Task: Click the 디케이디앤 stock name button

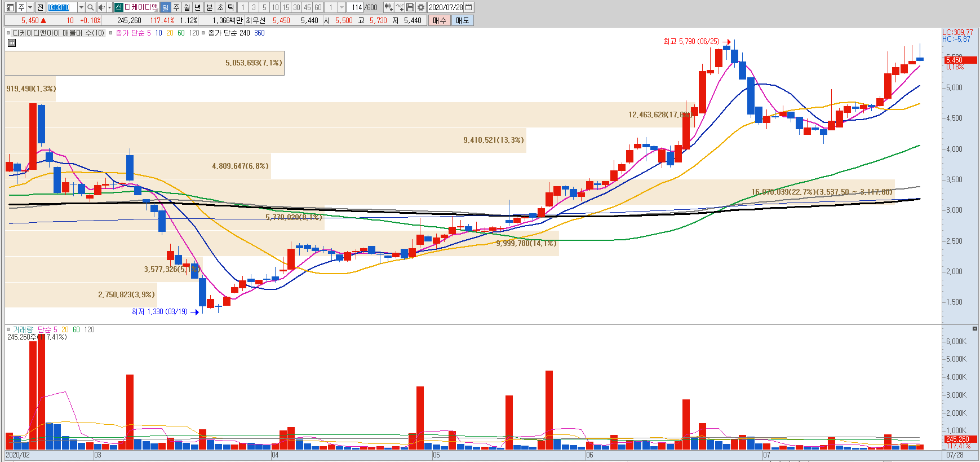Action: pyautogui.click(x=141, y=7)
